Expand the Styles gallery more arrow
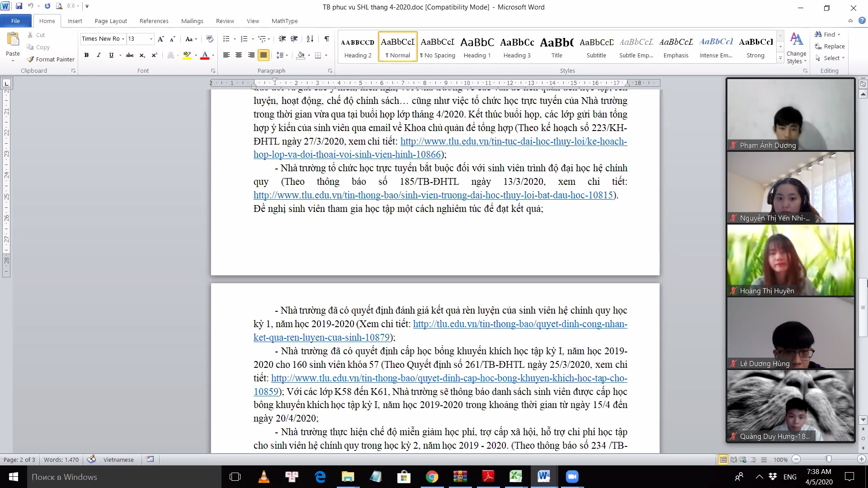The width and height of the screenshot is (868, 488). coord(780,58)
